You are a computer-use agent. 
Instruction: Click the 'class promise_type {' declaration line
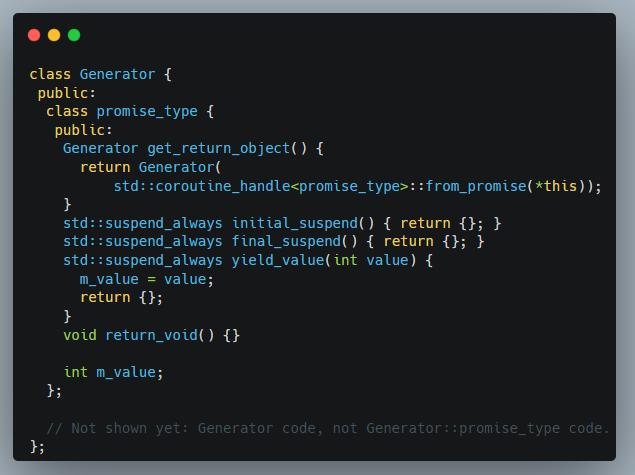pyautogui.click(x=130, y=111)
